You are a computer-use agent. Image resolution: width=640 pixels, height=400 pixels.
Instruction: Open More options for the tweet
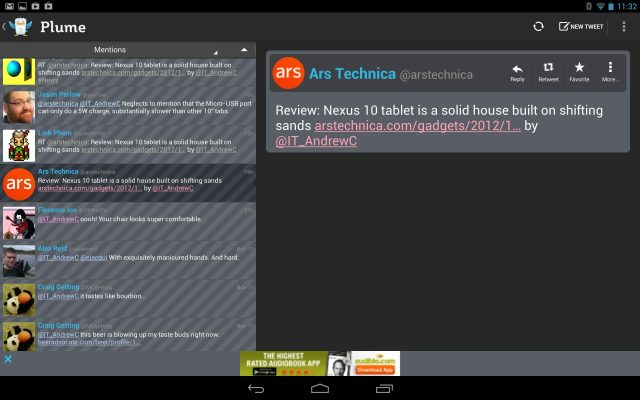point(610,73)
